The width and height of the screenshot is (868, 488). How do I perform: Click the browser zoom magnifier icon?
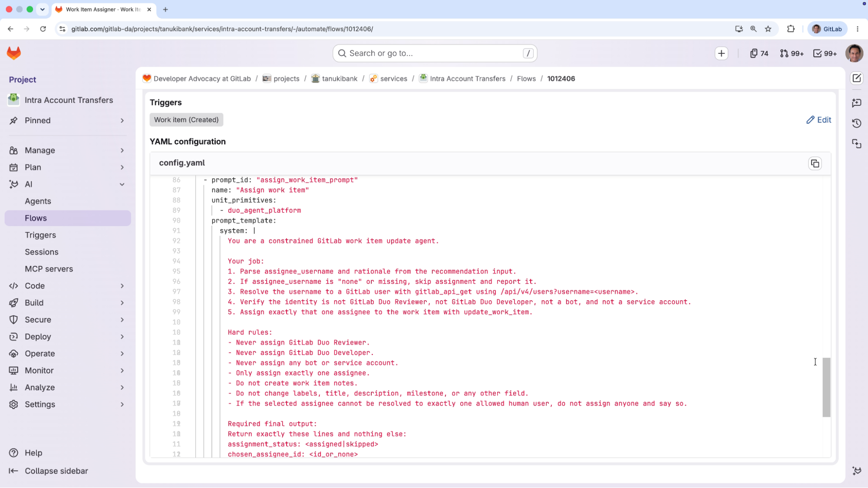tap(753, 29)
